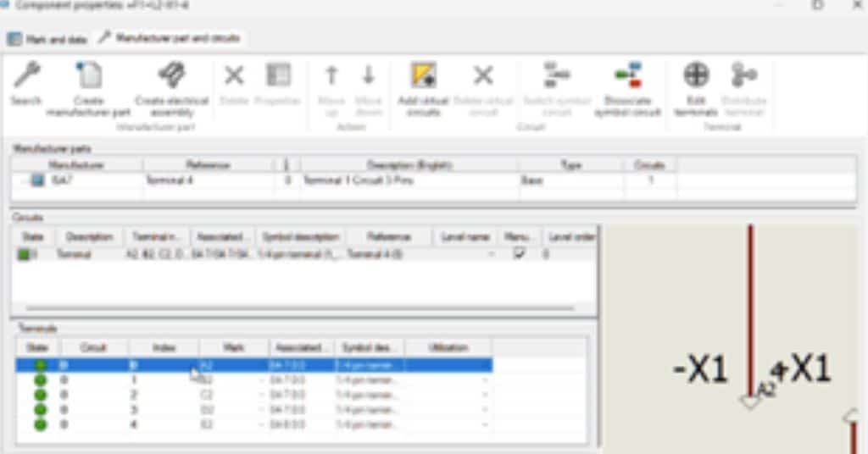Open Mark dropdown for terminal index 3
Screen dimensions: 868x454
pos(262,410)
